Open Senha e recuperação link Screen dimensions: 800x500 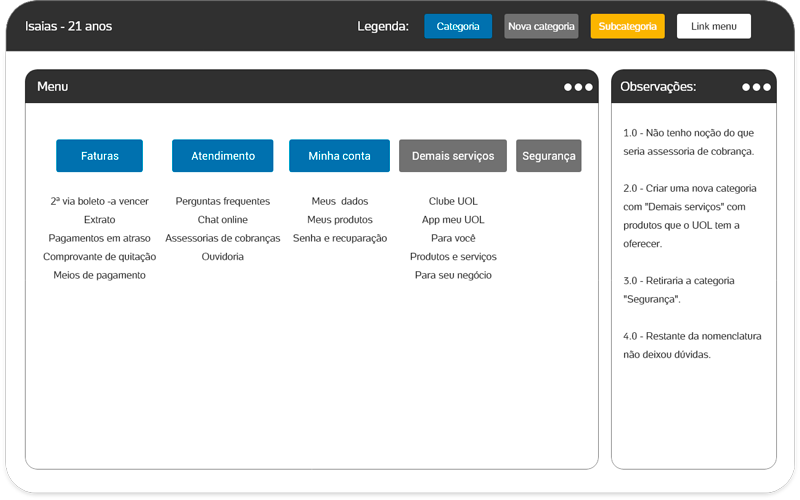(339, 238)
